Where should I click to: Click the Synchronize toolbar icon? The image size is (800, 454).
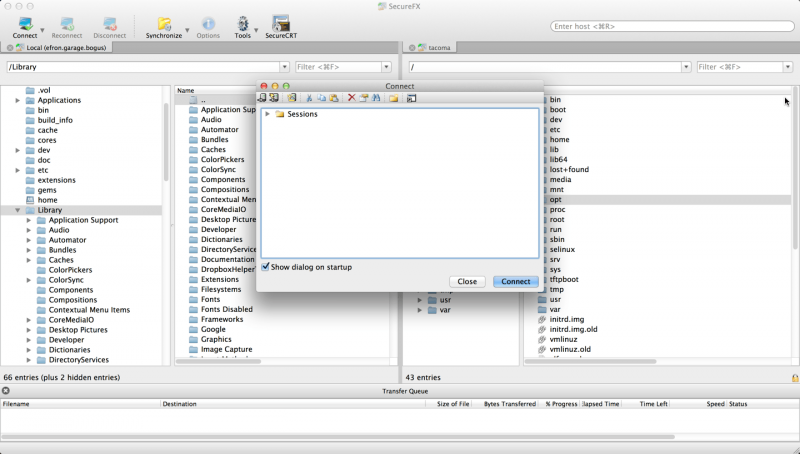163,24
